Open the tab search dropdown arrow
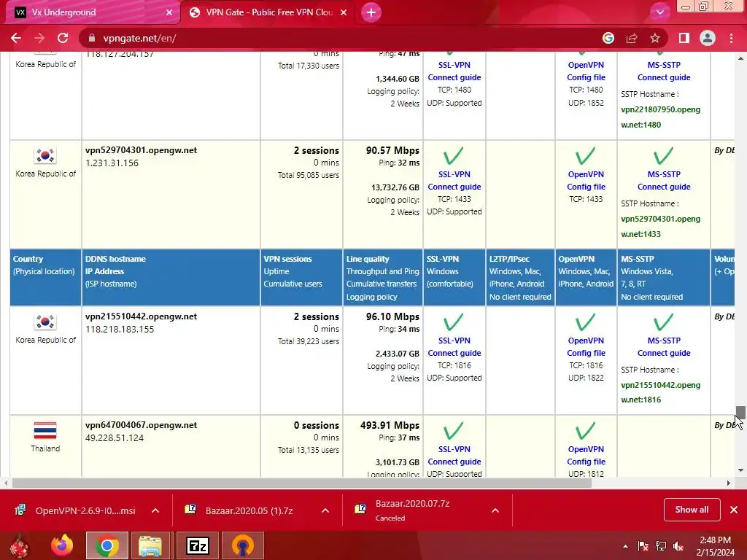Screen dimensions: 747x560 click(659, 12)
